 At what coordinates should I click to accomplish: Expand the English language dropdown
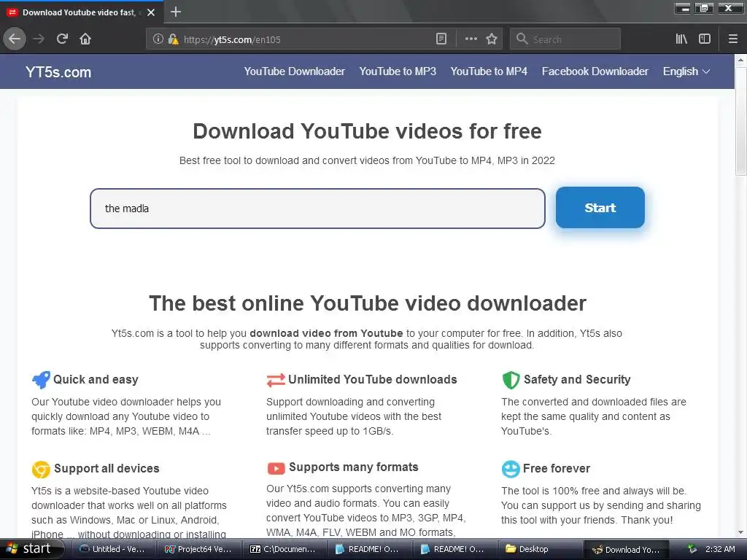(686, 71)
